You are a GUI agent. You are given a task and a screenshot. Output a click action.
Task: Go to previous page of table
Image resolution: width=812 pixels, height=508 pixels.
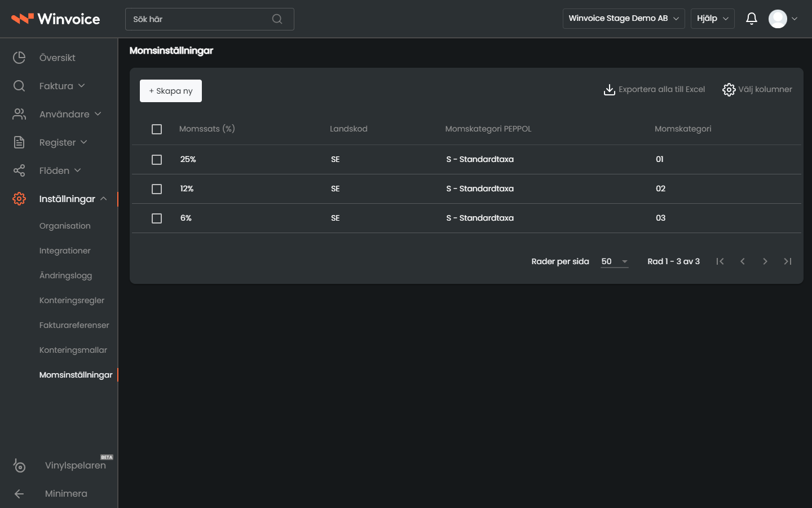743,261
